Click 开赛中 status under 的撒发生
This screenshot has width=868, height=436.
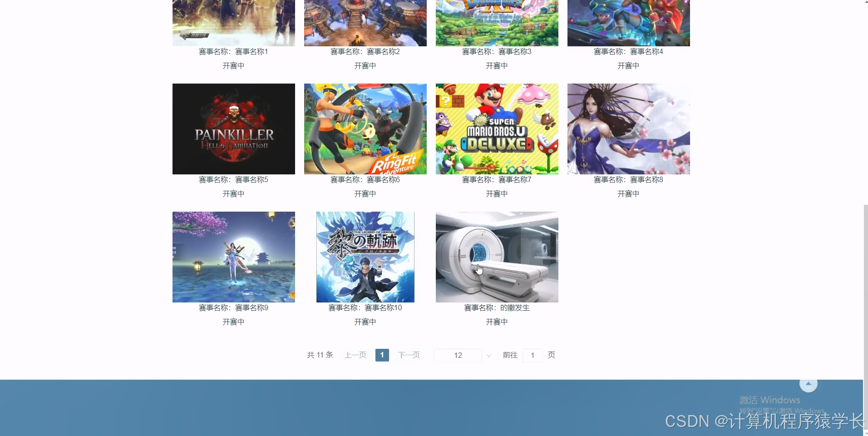point(497,322)
